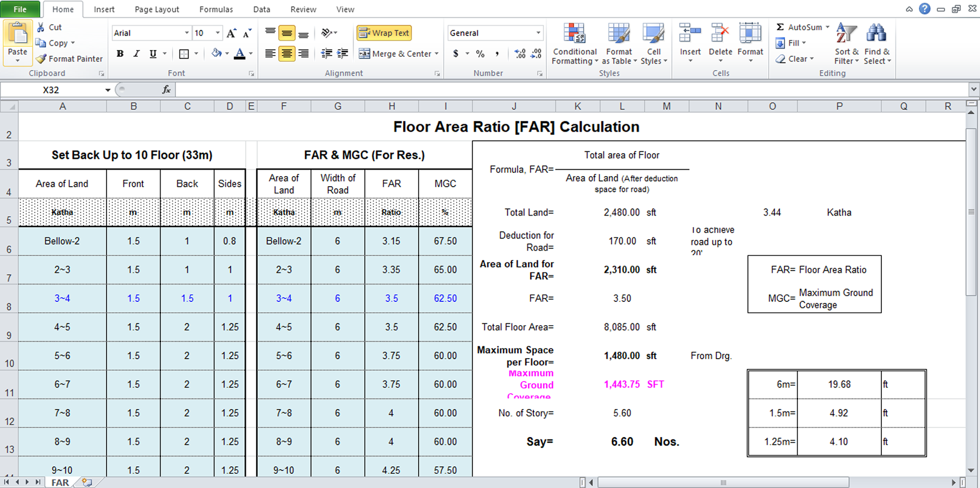This screenshot has height=488, width=980.
Task: Click the Increase Decimal icon
Action: click(520, 54)
